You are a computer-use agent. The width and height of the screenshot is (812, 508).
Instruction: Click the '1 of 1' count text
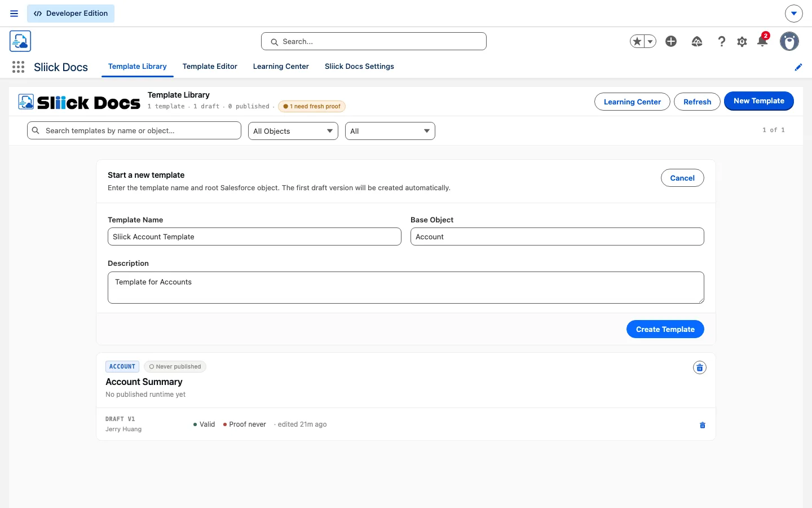(774, 130)
